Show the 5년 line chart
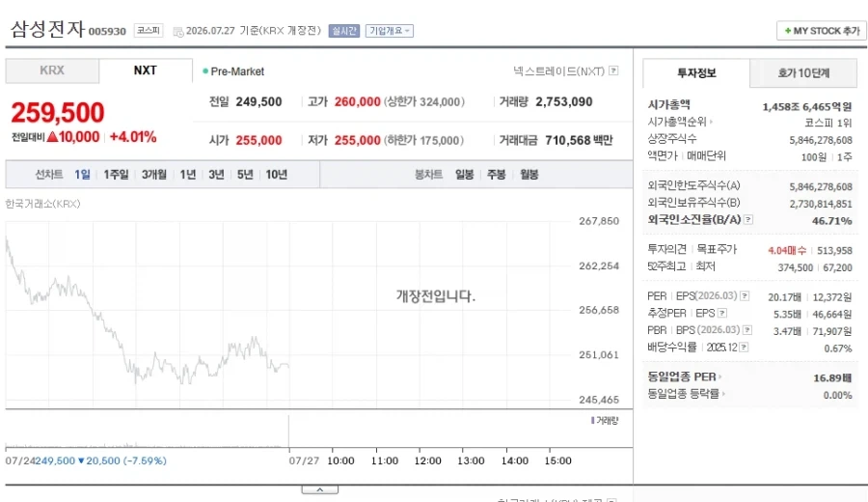This screenshot has width=868, height=502. click(245, 175)
